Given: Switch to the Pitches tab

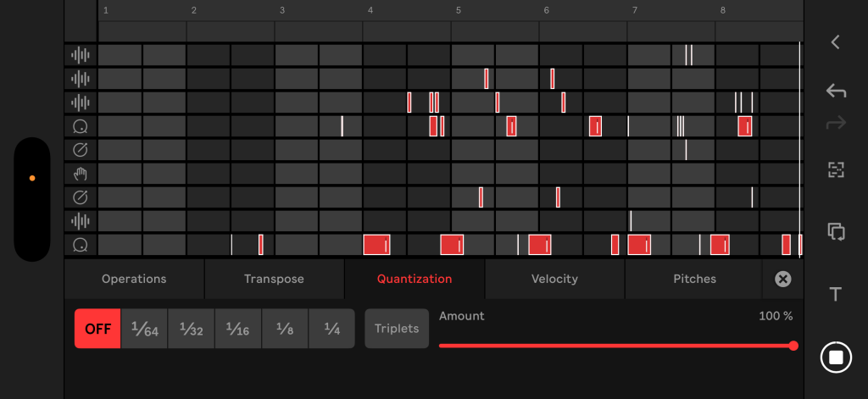Looking at the screenshot, I should (x=695, y=279).
